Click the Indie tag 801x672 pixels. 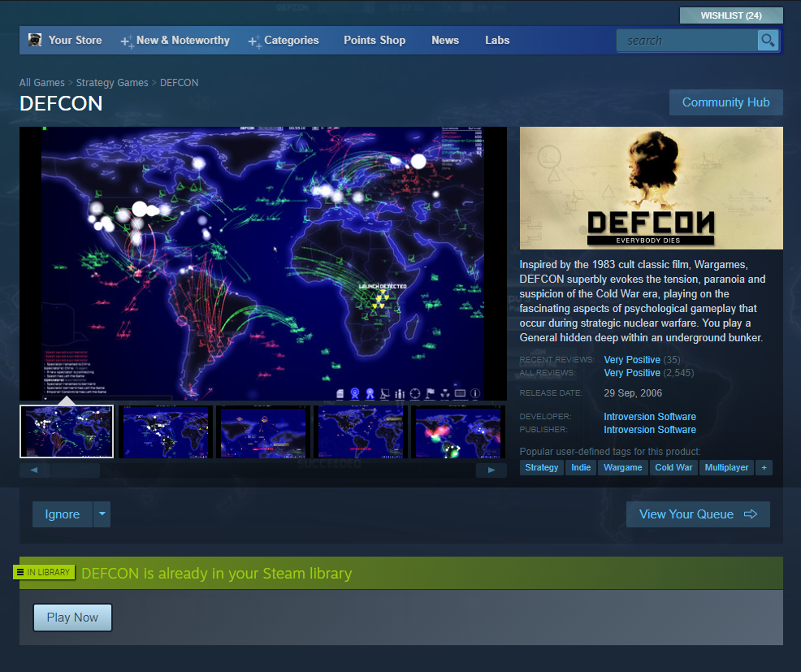click(x=581, y=467)
